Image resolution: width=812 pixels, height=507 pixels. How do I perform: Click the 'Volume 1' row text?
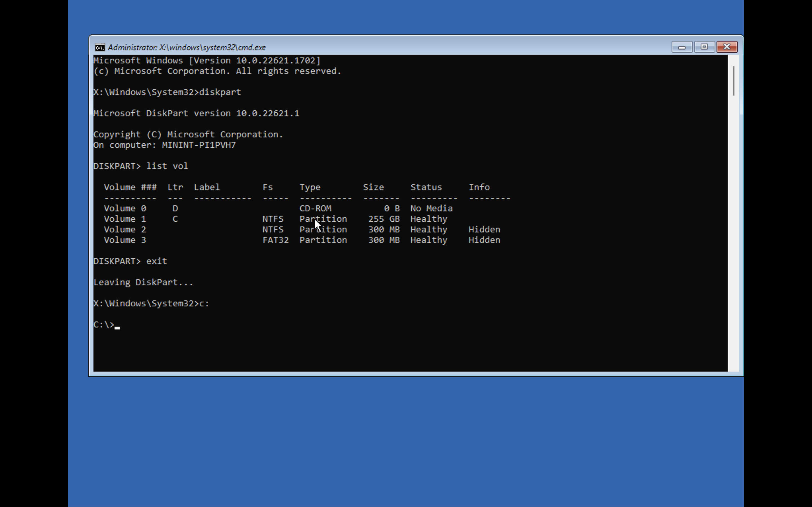coord(125,219)
